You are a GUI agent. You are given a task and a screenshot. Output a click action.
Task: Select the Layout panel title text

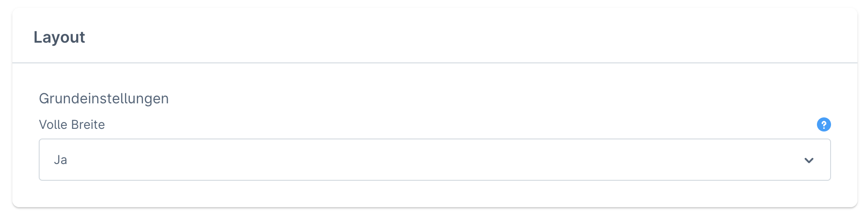[x=59, y=37]
